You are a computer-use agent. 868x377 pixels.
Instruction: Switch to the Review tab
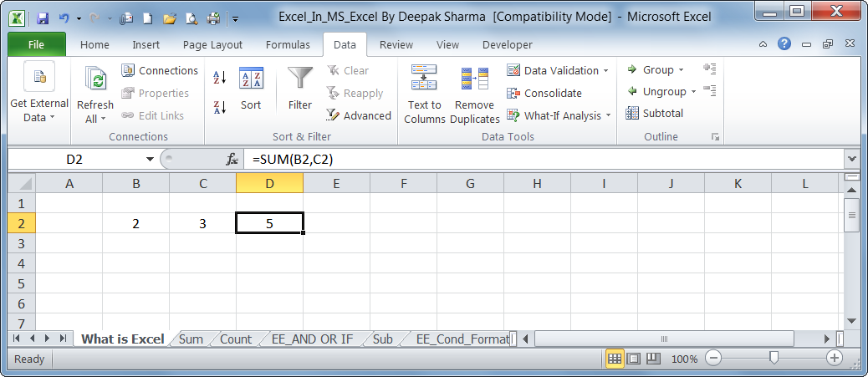pos(396,45)
